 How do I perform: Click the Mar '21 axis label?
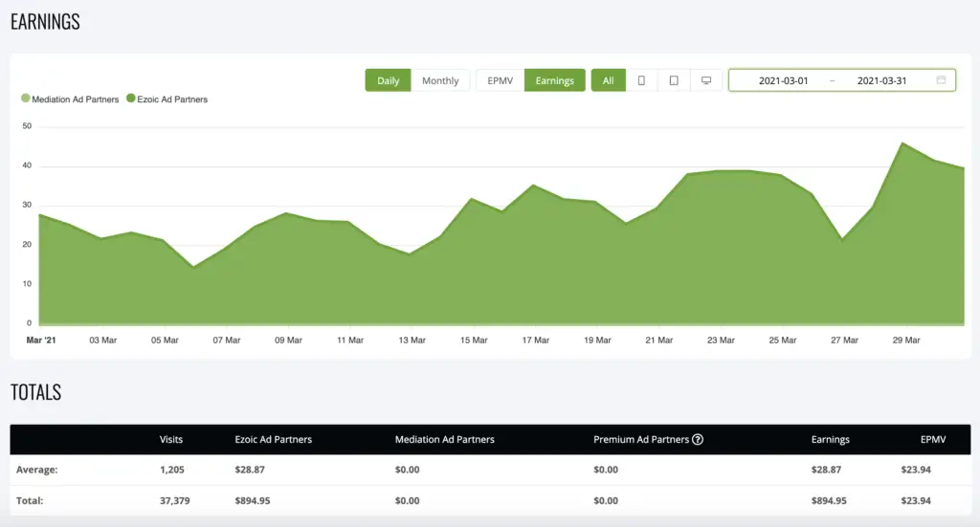[40, 340]
